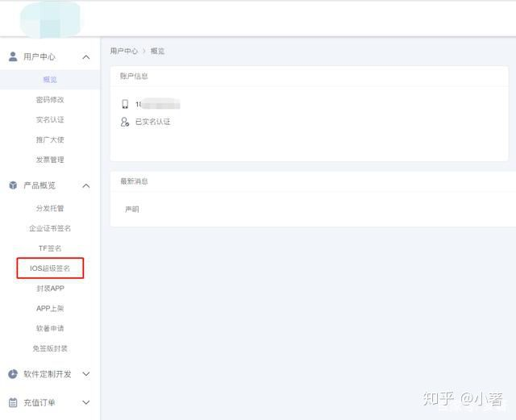Click the blurred logo at top left
The height and width of the screenshot is (420, 516).
coord(50,19)
